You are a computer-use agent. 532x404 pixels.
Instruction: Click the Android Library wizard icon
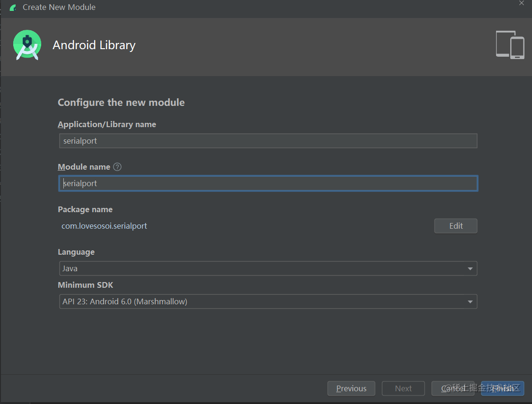click(27, 44)
